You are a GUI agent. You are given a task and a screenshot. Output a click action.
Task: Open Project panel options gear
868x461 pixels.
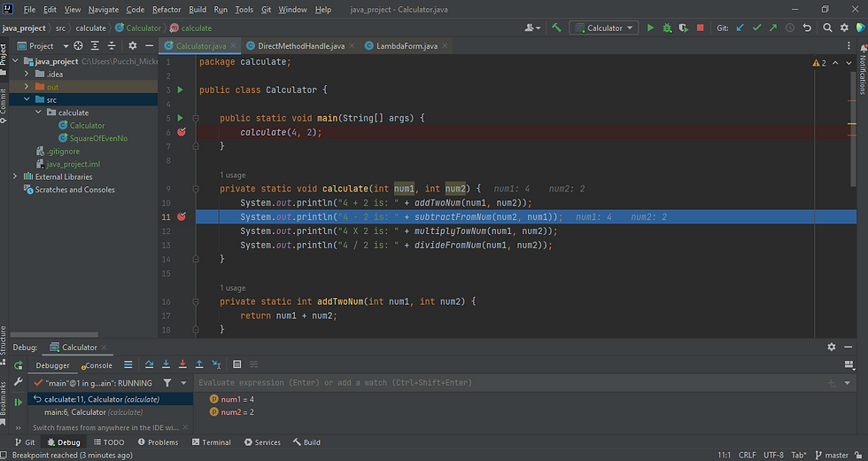pos(132,45)
